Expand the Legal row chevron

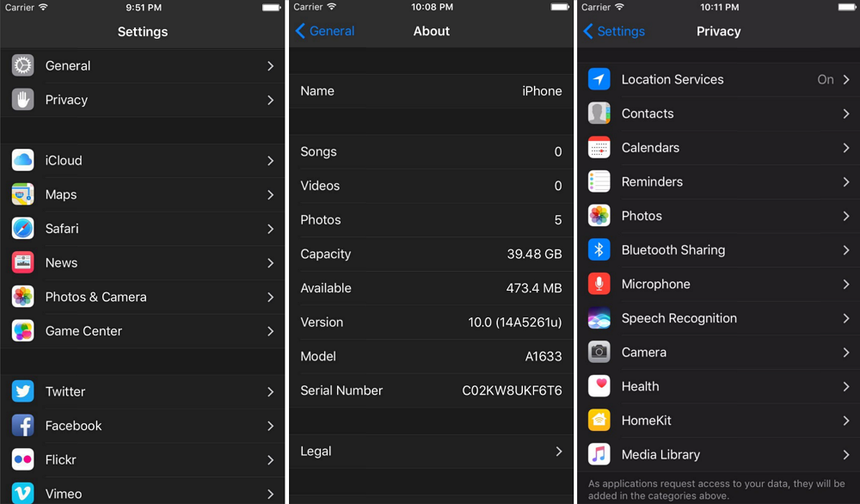click(558, 452)
